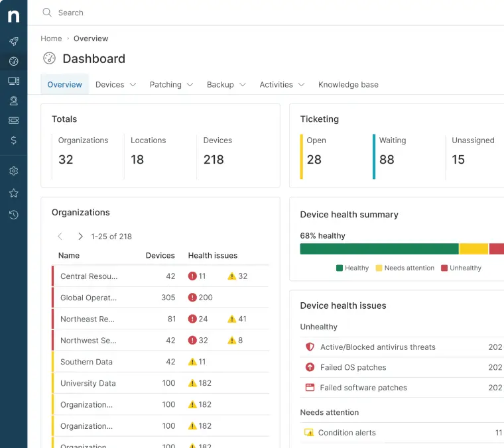Click the warning icon for University Data

tap(192, 383)
